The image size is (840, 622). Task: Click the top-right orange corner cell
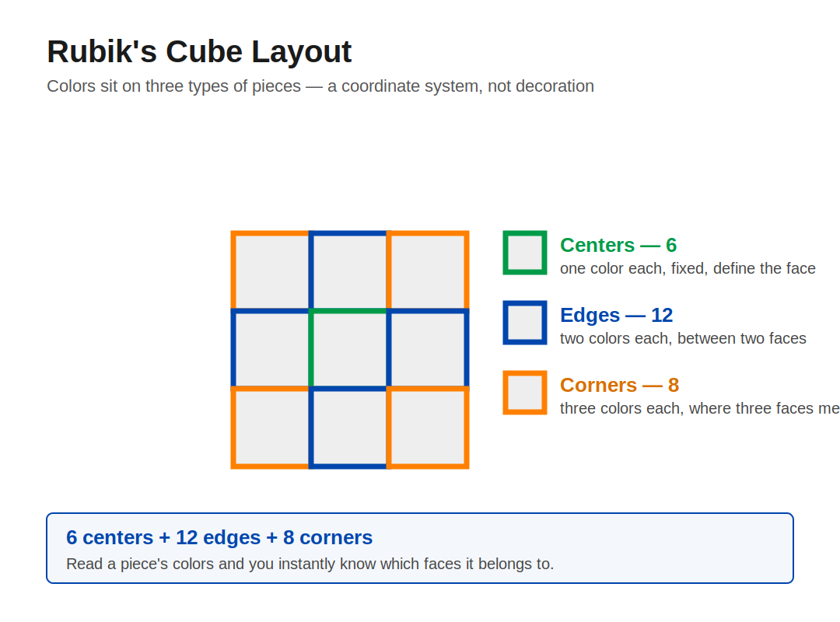[x=428, y=272]
